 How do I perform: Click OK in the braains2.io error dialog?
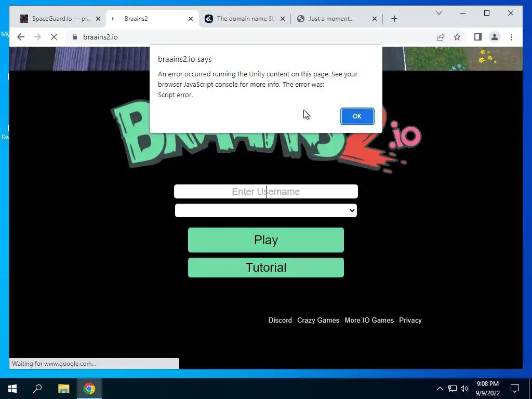[357, 116]
